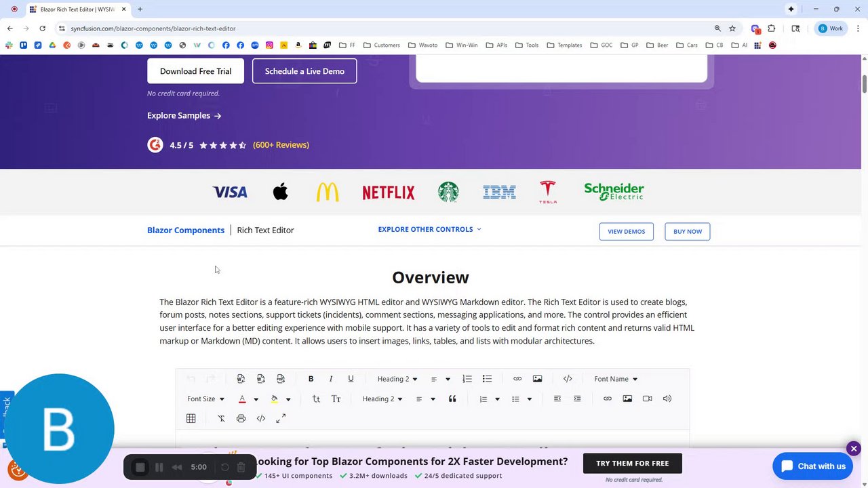Viewport: 868px width, 488px height.
Task: Click the increase indent icon
Action: (x=577, y=399)
